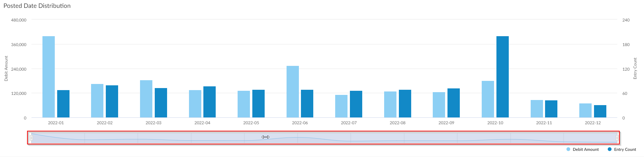
Task: Select the 2022-01 Debit Amount bar
Action: (49, 77)
